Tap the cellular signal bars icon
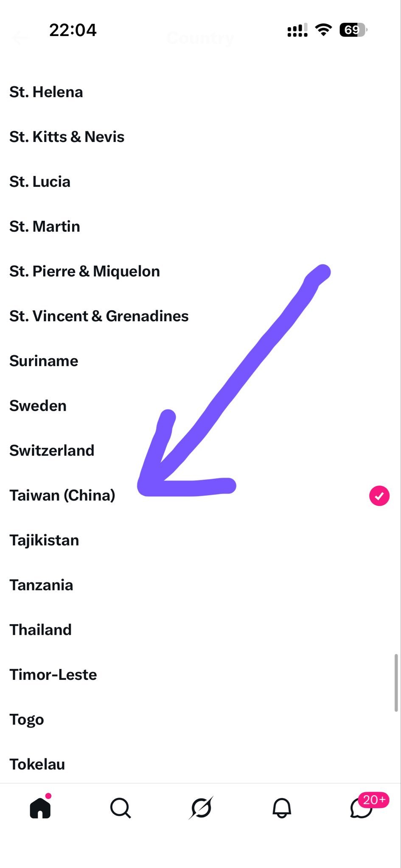 click(297, 30)
